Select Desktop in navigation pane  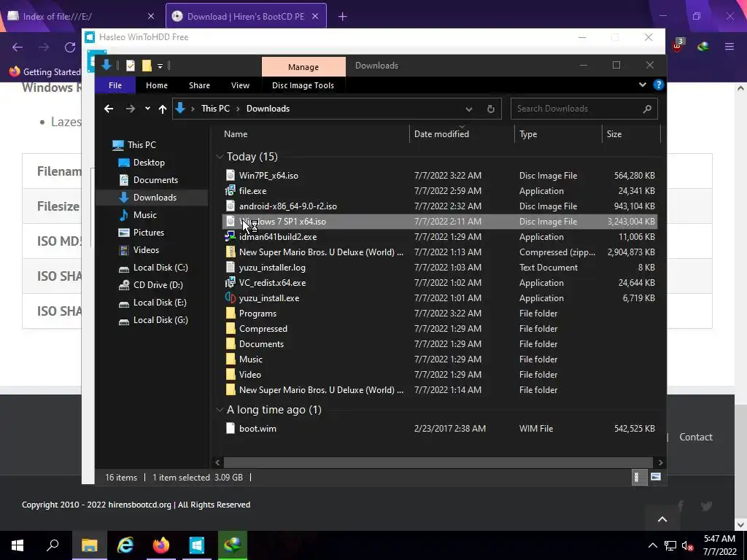coord(142,163)
